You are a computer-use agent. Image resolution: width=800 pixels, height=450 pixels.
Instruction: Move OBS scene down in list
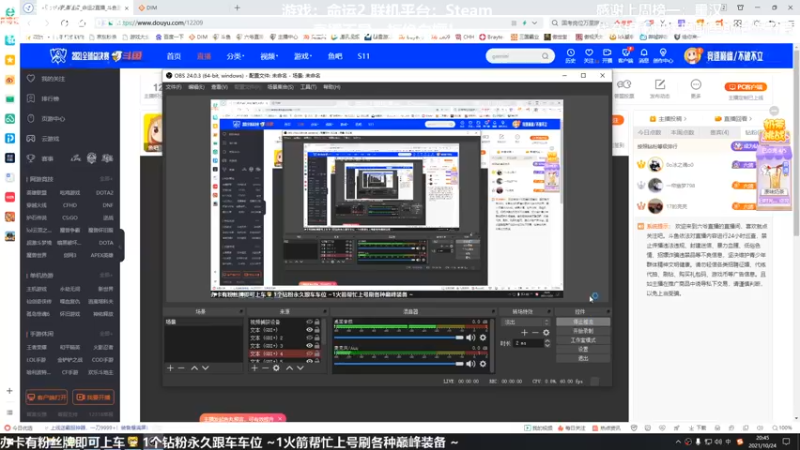205,368
